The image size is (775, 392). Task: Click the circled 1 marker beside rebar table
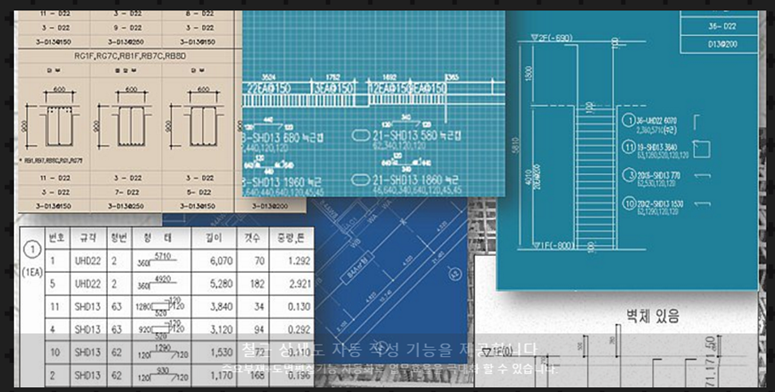[x=32, y=250]
